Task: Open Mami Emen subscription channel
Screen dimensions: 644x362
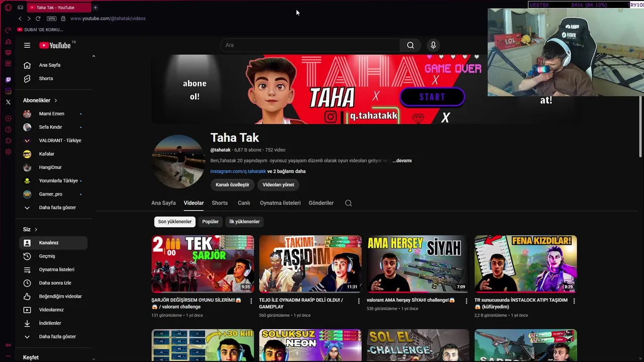Action: pos(53,114)
